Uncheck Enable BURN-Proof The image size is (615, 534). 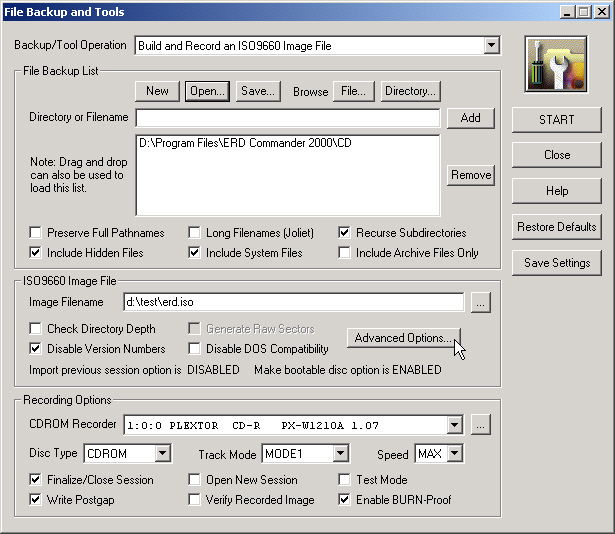345,499
